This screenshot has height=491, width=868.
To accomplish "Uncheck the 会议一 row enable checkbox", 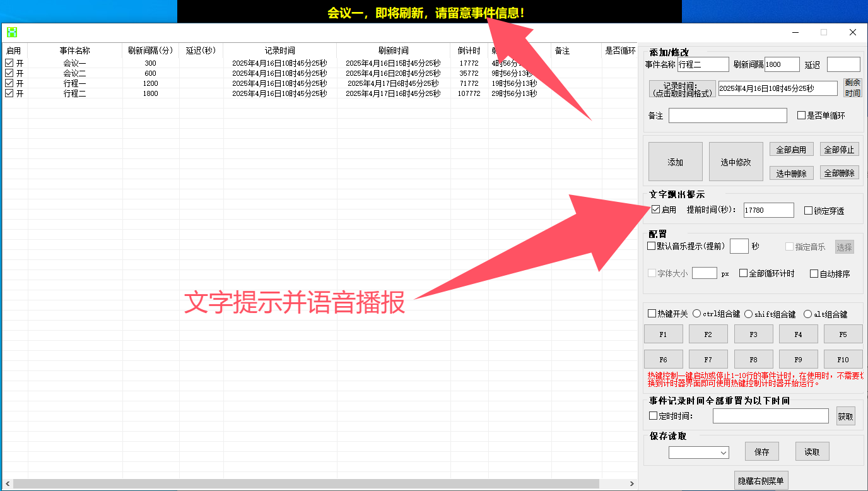I will tap(9, 63).
